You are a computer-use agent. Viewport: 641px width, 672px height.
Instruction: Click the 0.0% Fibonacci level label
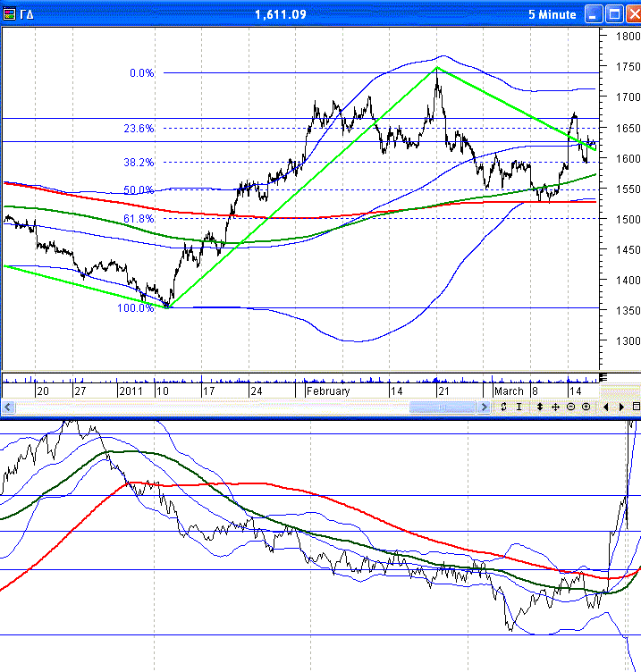tap(141, 73)
